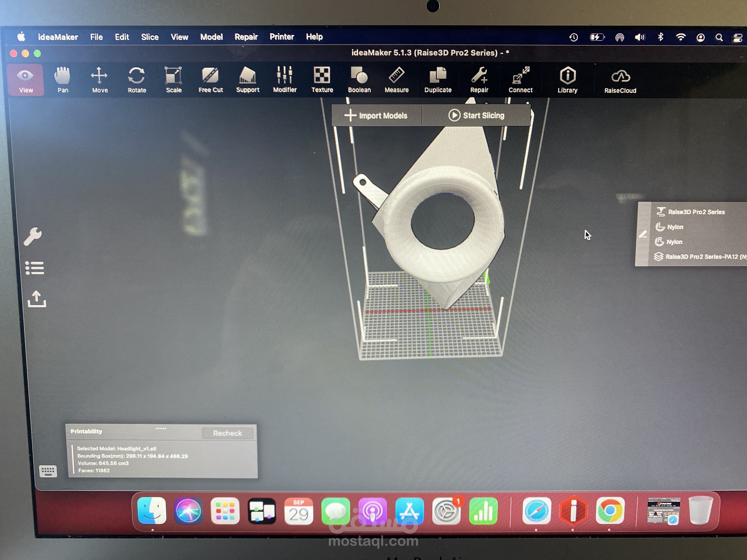Open the Edit menu

(x=122, y=37)
